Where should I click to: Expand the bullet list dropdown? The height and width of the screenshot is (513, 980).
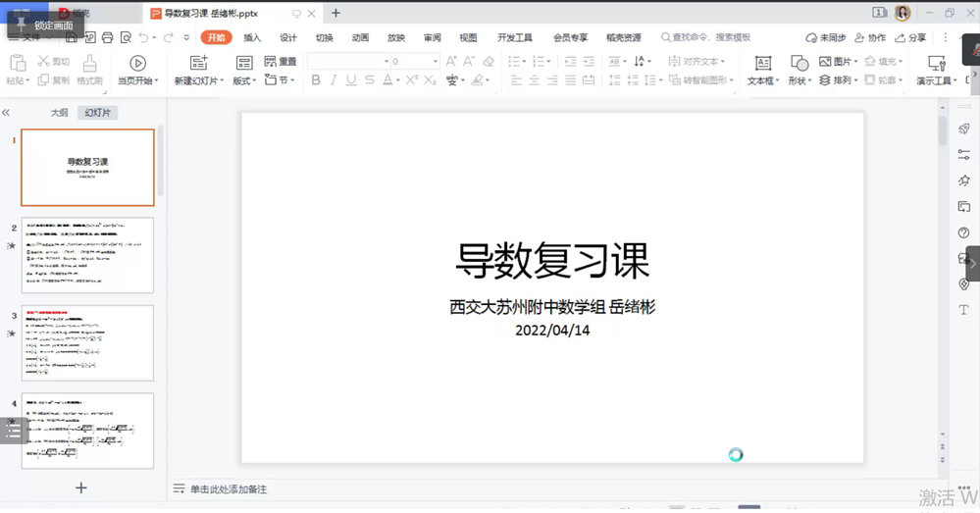(525, 61)
